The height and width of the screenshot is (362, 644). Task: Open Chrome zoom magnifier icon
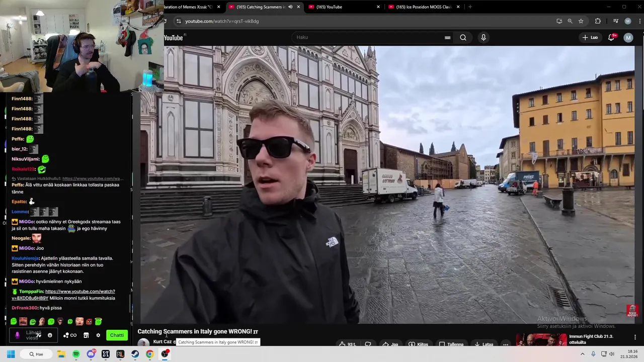tap(570, 21)
